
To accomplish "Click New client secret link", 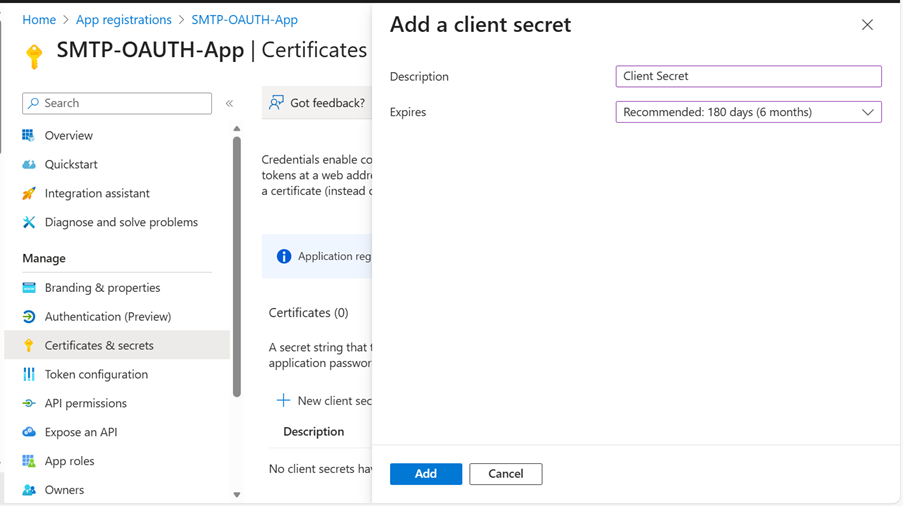I will (x=324, y=401).
